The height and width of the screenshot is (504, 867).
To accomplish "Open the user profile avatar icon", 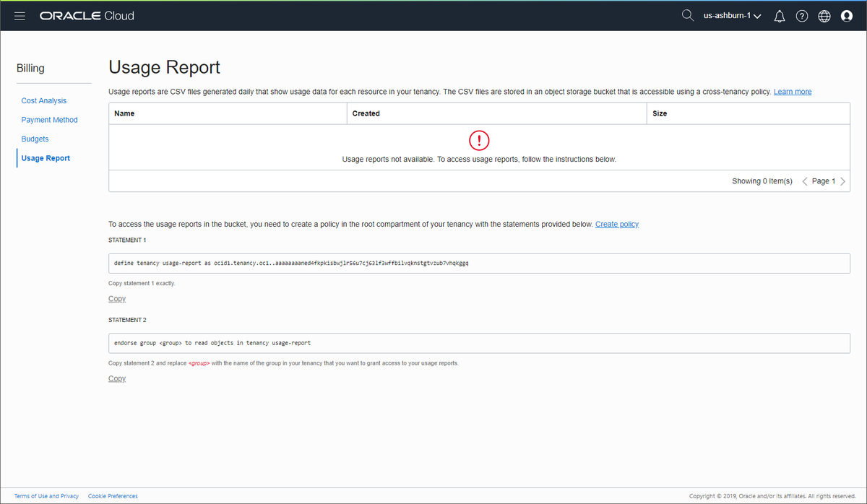I will [x=847, y=17].
